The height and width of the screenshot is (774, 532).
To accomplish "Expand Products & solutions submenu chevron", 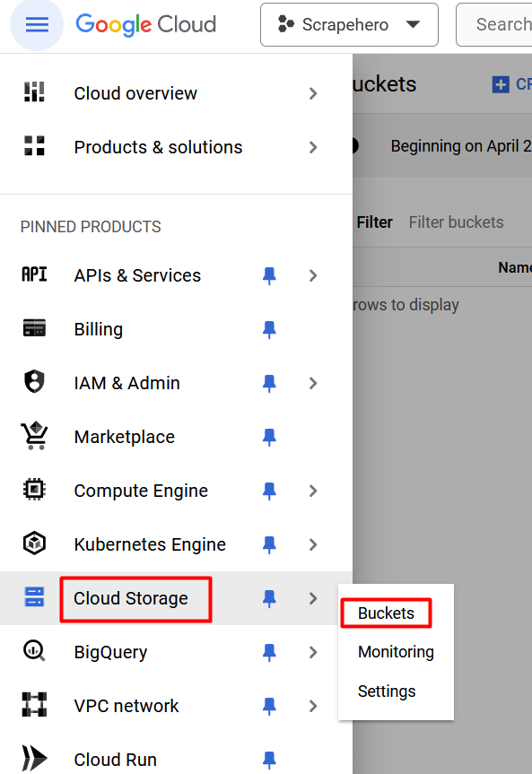I will point(313,147).
